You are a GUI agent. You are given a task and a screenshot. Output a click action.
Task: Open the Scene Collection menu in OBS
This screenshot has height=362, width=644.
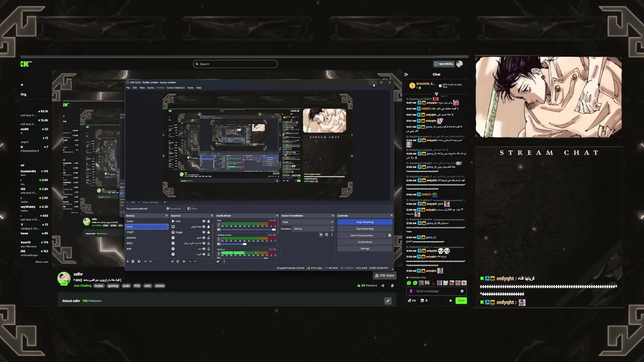176,87
